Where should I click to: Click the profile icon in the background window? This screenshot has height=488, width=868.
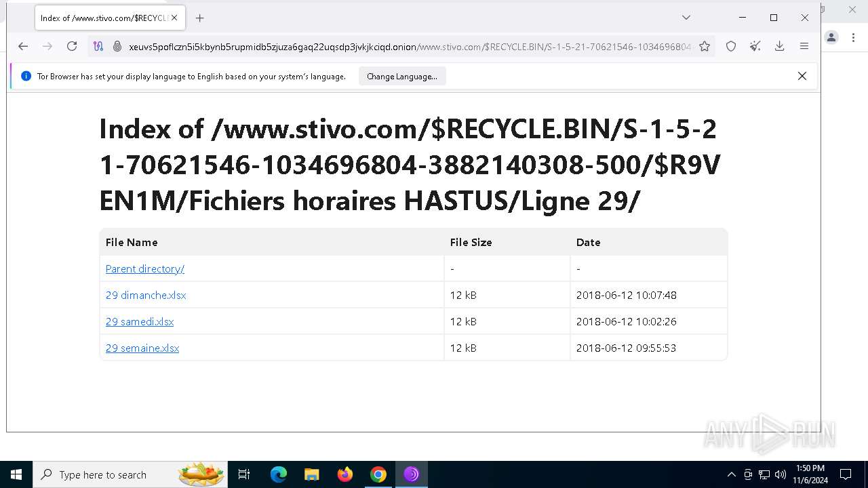[x=831, y=37]
